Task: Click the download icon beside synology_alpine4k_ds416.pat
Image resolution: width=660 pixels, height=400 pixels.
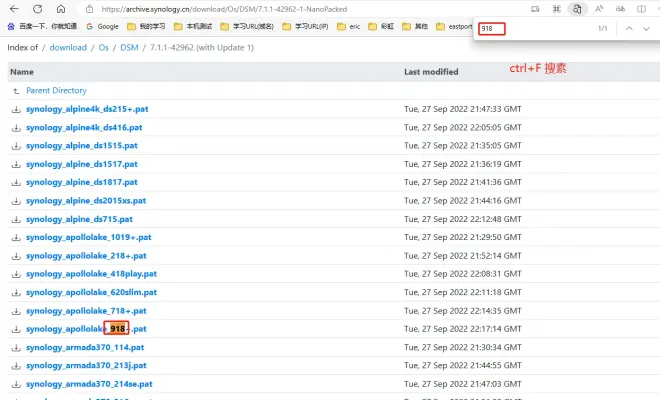Action: coord(16,128)
